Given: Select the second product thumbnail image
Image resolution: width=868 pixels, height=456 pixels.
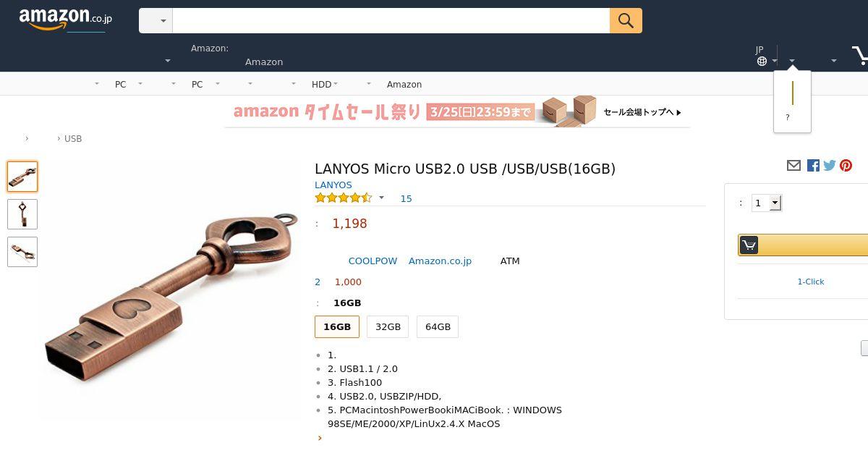Looking at the screenshot, I should click(22, 214).
